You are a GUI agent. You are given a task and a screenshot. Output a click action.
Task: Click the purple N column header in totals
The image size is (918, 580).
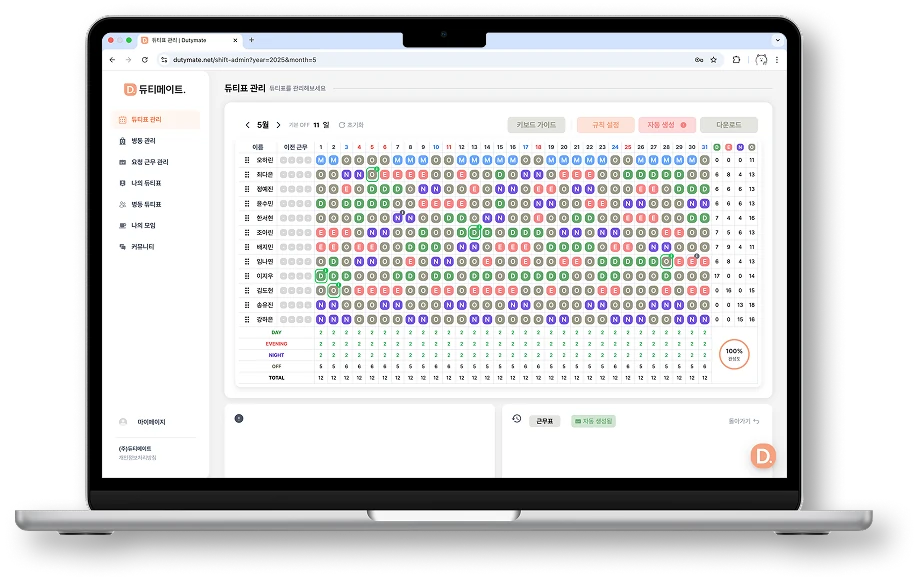click(x=740, y=147)
